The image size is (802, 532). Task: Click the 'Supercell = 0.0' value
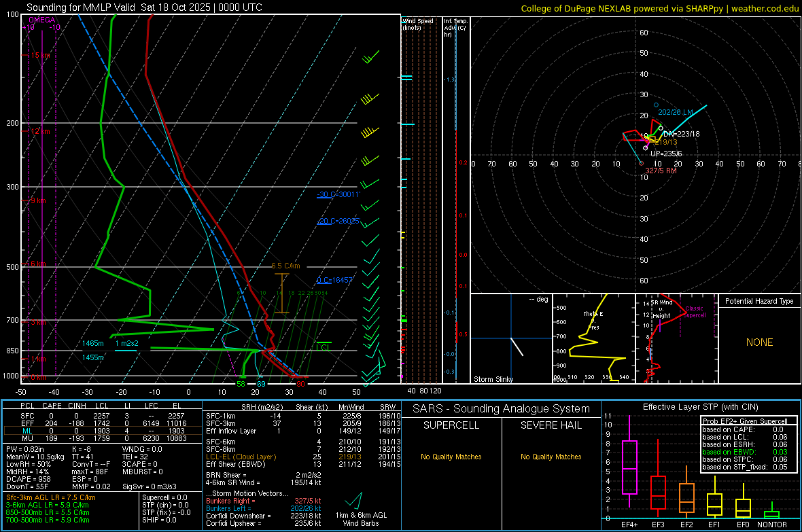coord(164,497)
